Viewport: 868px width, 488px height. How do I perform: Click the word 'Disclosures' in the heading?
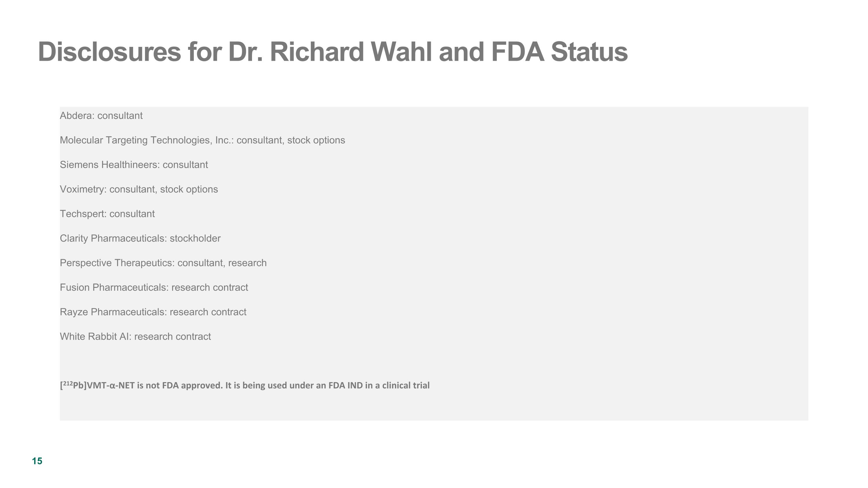coord(109,52)
